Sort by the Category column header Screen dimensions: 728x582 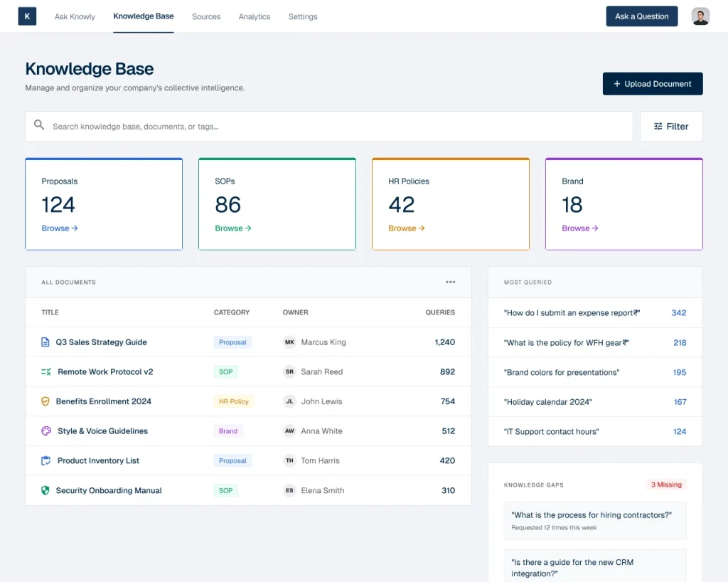(232, 312)
